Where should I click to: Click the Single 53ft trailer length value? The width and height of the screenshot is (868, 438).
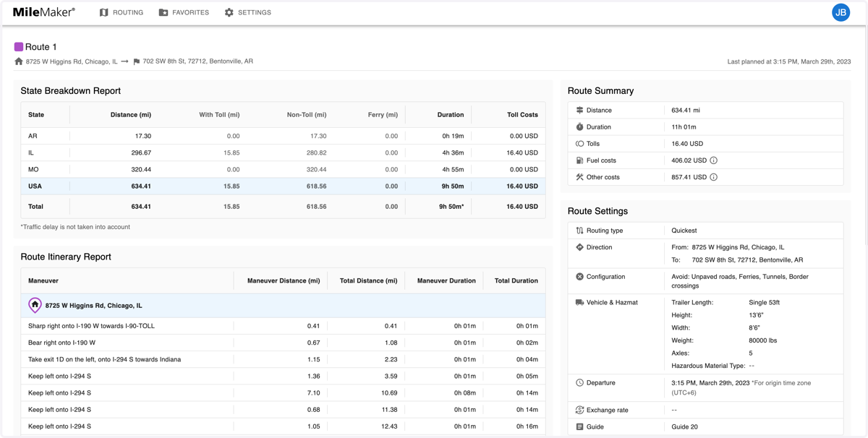point(764,302)
